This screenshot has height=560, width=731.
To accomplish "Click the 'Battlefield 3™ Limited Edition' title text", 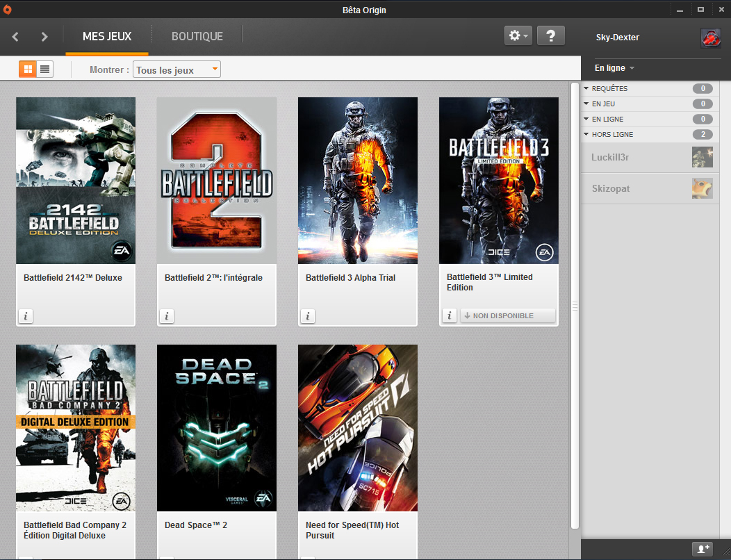I will 489,282.
